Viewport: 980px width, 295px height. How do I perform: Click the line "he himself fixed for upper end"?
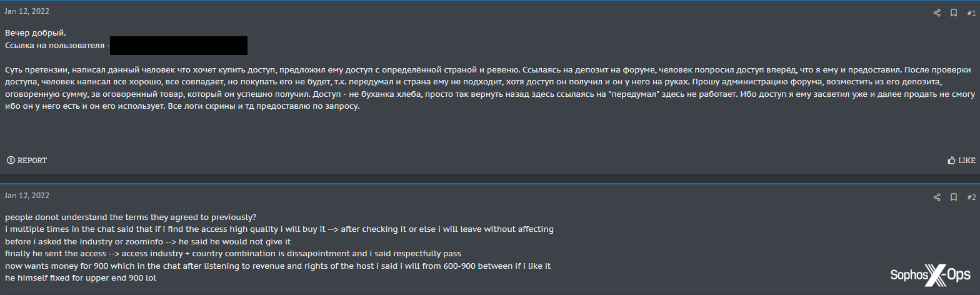pyautogui.click(x=81, y=277)
